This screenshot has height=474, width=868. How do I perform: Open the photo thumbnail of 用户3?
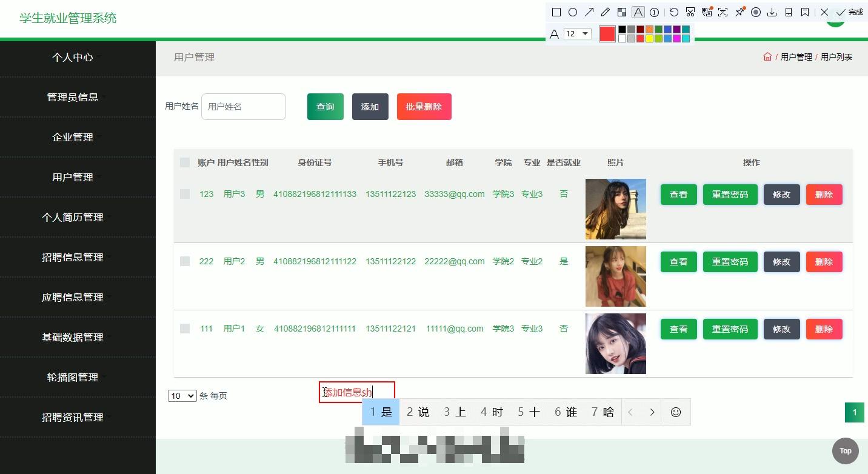(616, 209)
